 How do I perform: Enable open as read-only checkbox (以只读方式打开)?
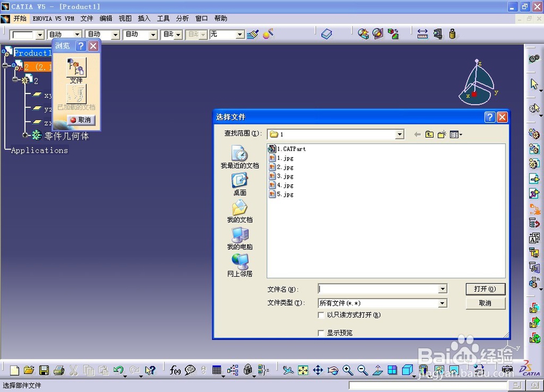(x=322, y=315)
